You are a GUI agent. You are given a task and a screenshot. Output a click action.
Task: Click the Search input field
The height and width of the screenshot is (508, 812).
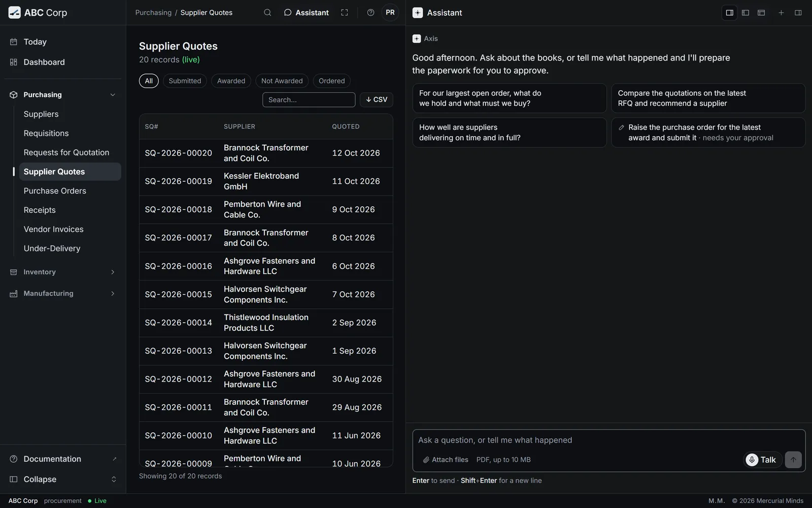309,100
